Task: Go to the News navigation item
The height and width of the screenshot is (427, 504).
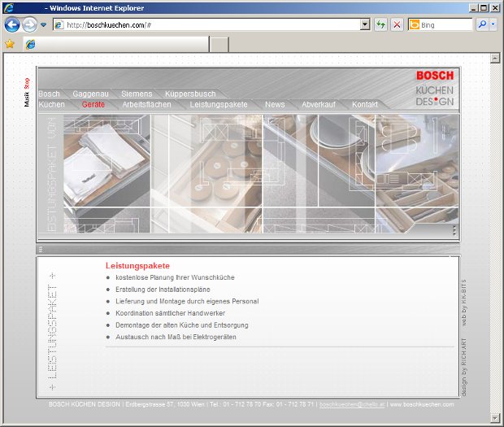Action: pos(275,104)
